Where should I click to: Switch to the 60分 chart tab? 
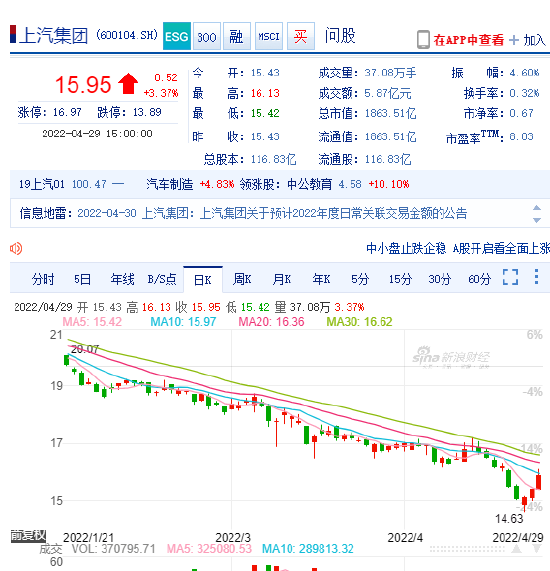pyautogui.click(x=480, y=279)
